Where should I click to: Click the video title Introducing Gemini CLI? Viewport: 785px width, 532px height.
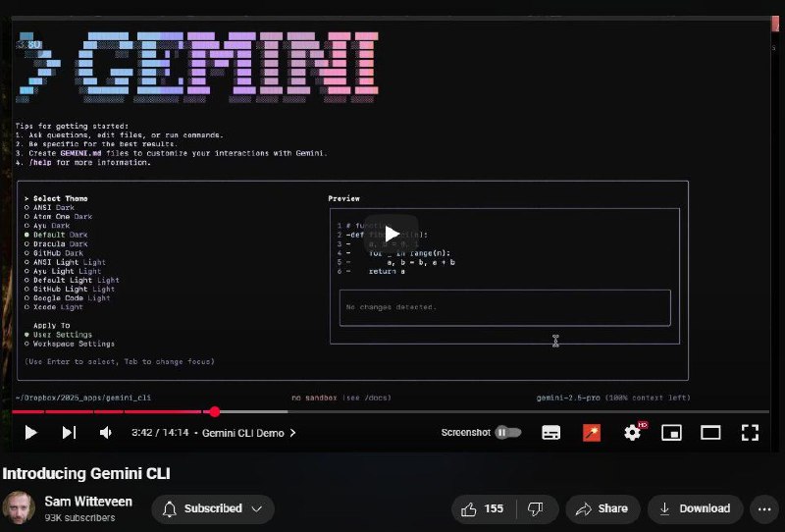[86, 473]
